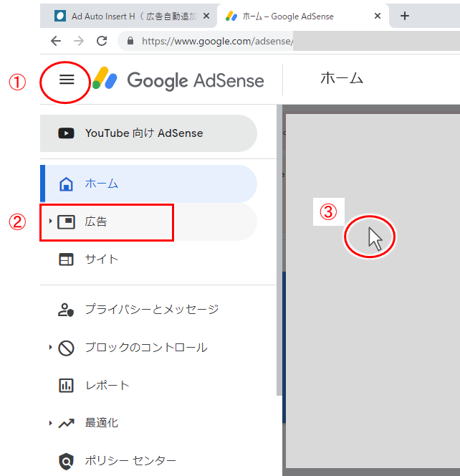Click the privacy person-shield icon
460x476 pixels.
(66, 310)
